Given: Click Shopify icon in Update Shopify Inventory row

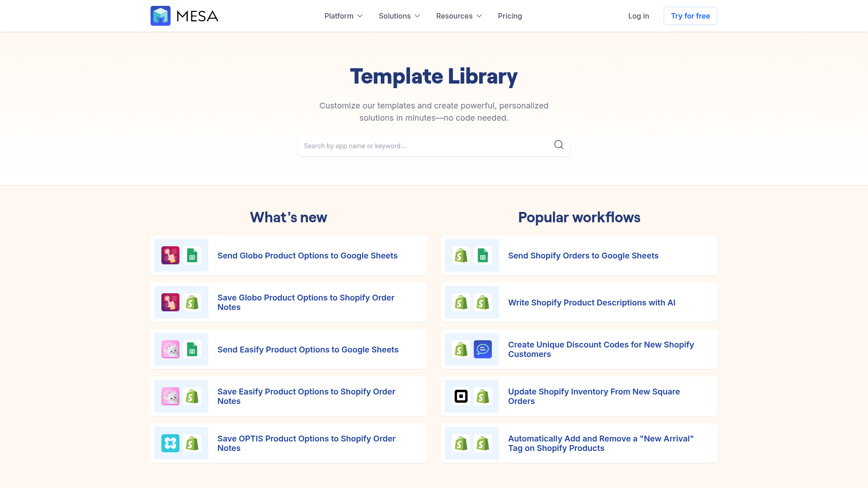Looking at the screenshot, I should coord(483,396).
